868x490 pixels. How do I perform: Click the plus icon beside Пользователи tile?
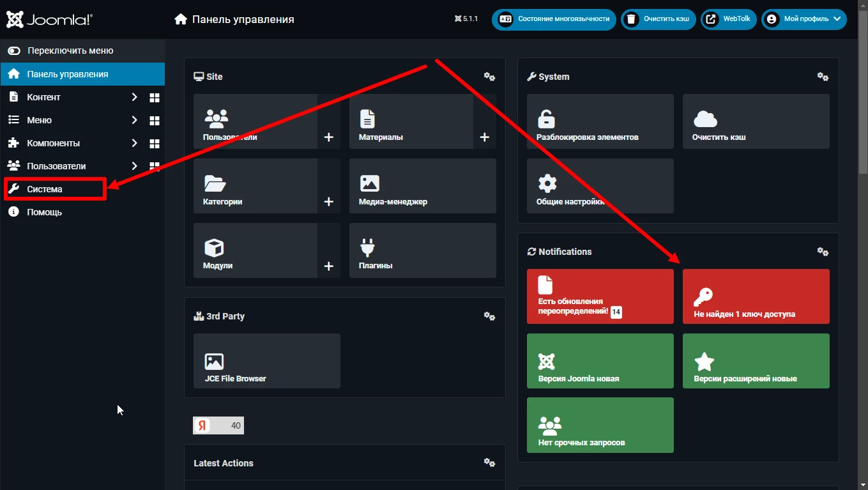pos(328,137)
